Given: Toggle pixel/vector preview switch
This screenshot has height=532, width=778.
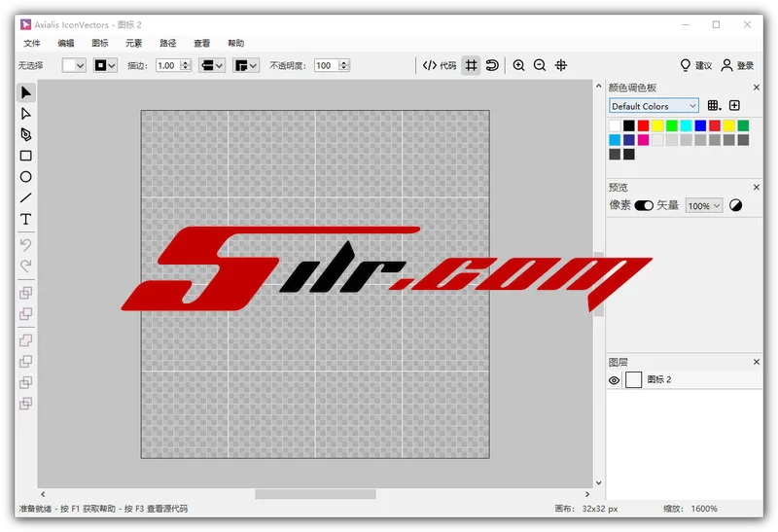Looking at the screenshot, I should tap(644, 206).
